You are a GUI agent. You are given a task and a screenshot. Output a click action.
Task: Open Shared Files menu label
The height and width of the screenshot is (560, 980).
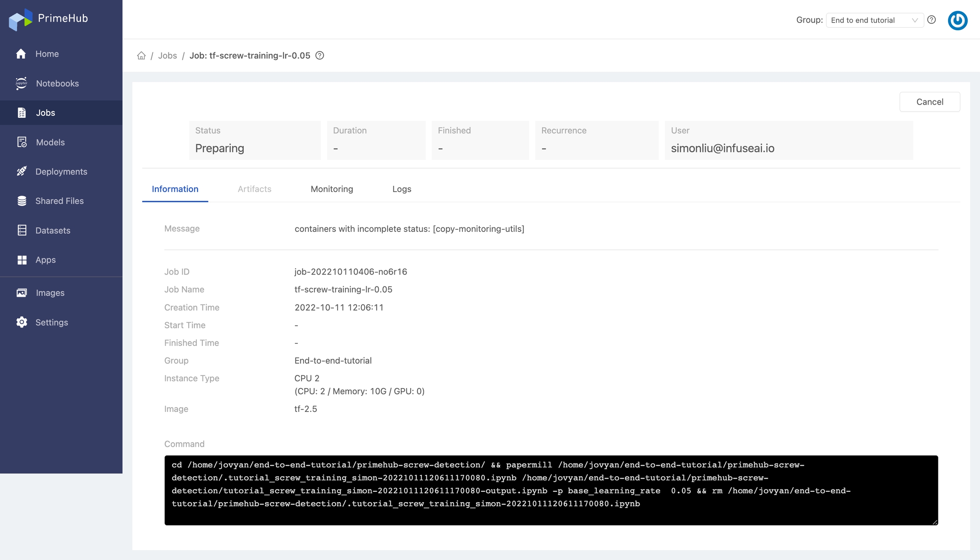60,201
